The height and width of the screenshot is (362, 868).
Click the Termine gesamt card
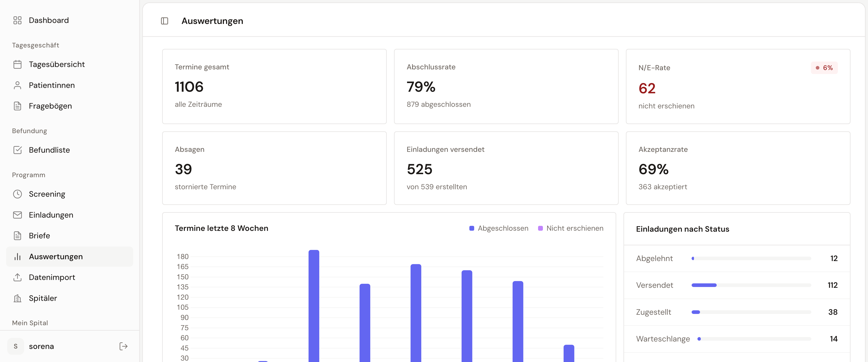274,86
